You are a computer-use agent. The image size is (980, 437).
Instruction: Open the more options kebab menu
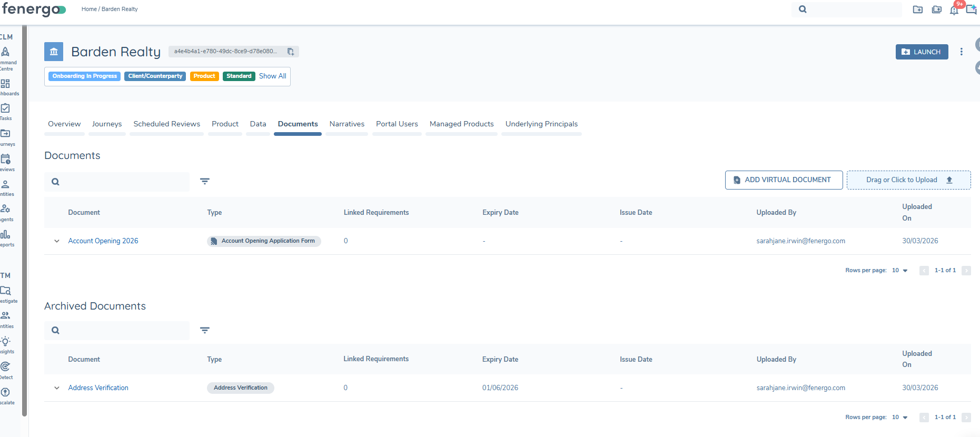click(962, 52)
